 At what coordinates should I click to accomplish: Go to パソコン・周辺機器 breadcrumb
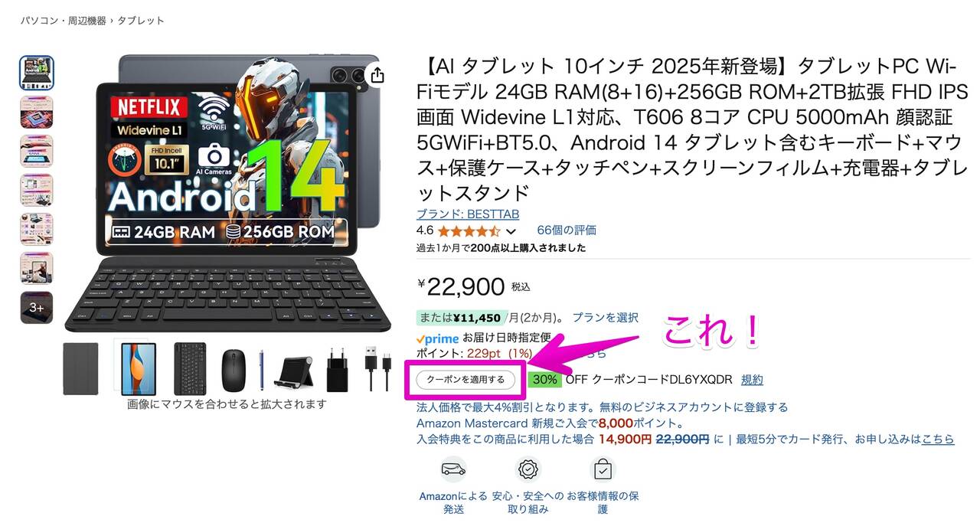pos(63,21)
